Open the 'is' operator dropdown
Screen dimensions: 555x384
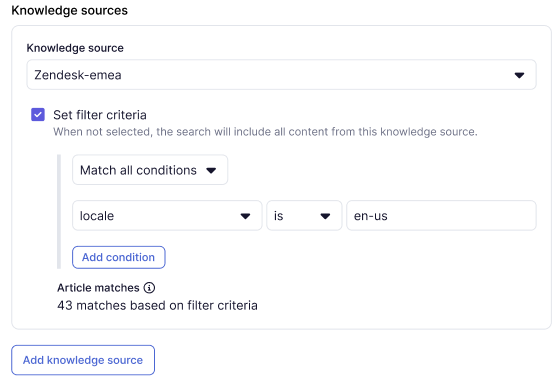304,216
